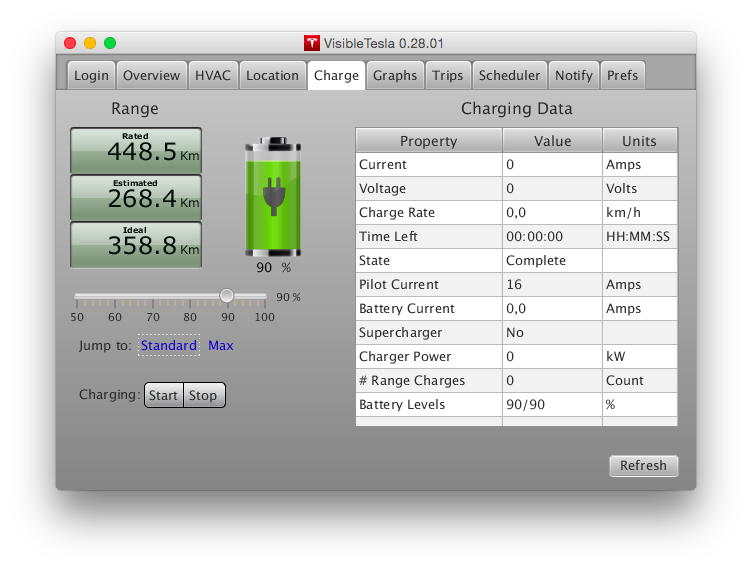Viewport: 752px width, 570px height.
Task: Refresh the charging data
Action: click(x=644, y=465)
